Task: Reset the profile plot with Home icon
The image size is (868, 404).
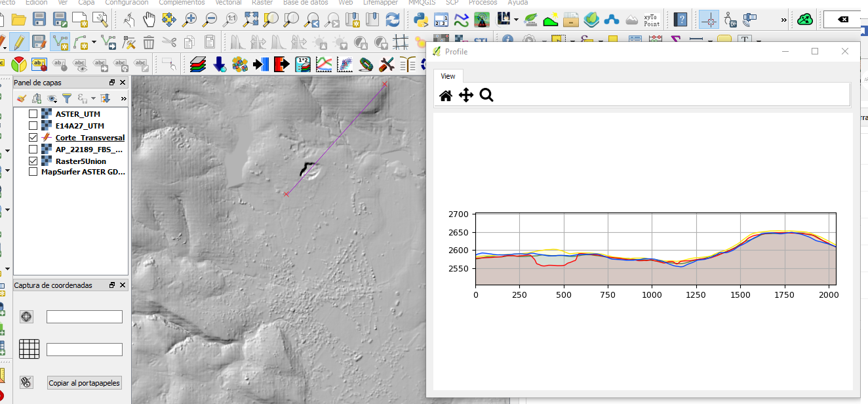Action: coord(446,96)
